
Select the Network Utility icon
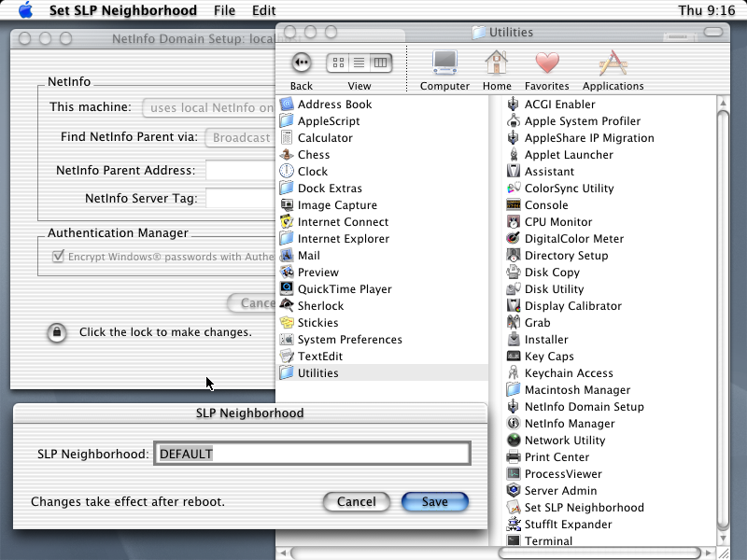[x=513, y=440]
